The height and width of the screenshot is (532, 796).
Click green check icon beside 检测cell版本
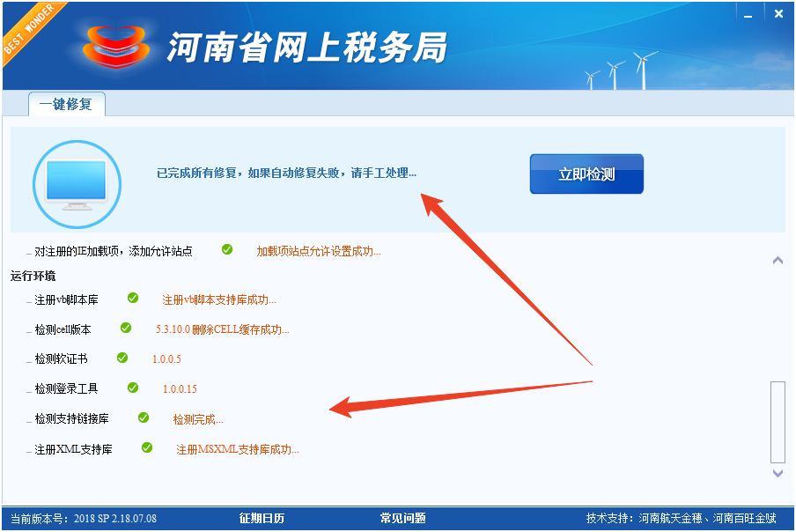(x=126, y=329)
